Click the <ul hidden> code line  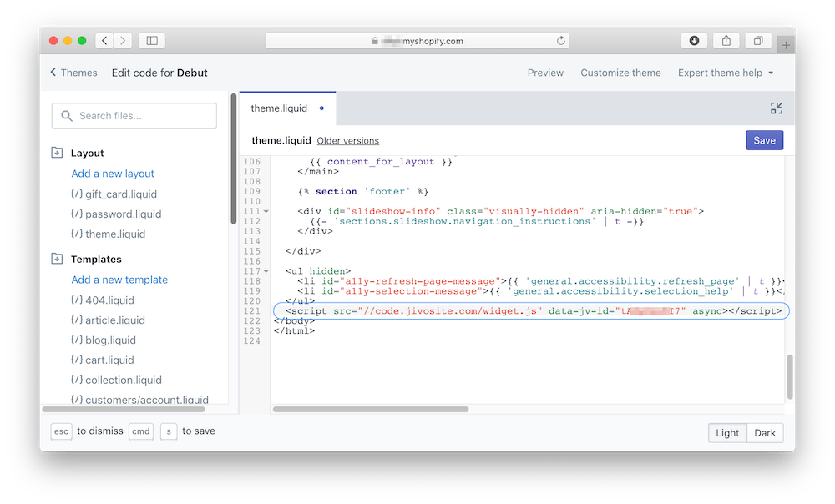point(318,271)
